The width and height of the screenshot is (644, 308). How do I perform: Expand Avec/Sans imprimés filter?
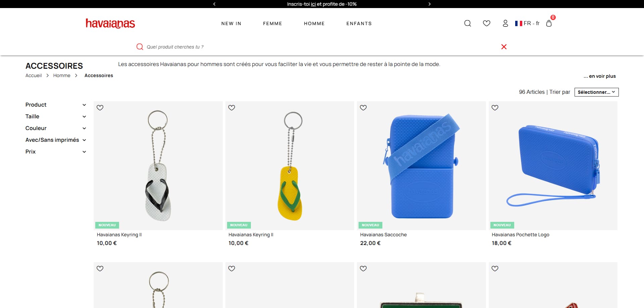(56, 140)
